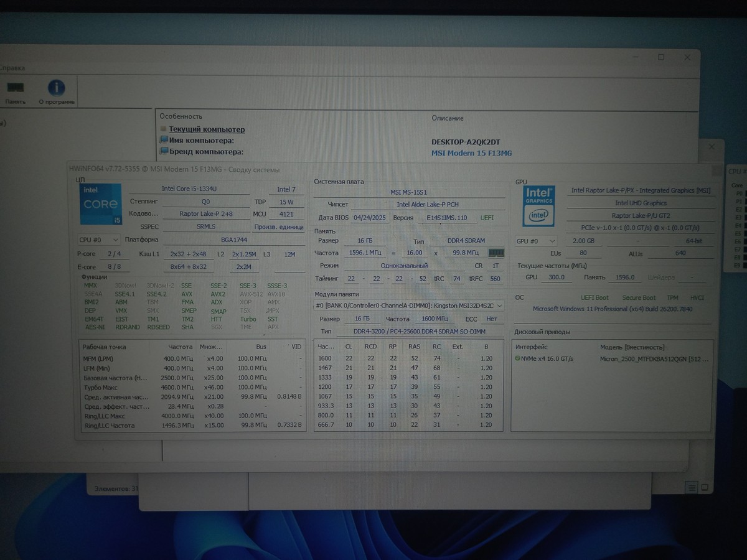Click the icon beside Бренд компьютера
The height and width of the screenshot is (560, 747).
pos(164,151)
